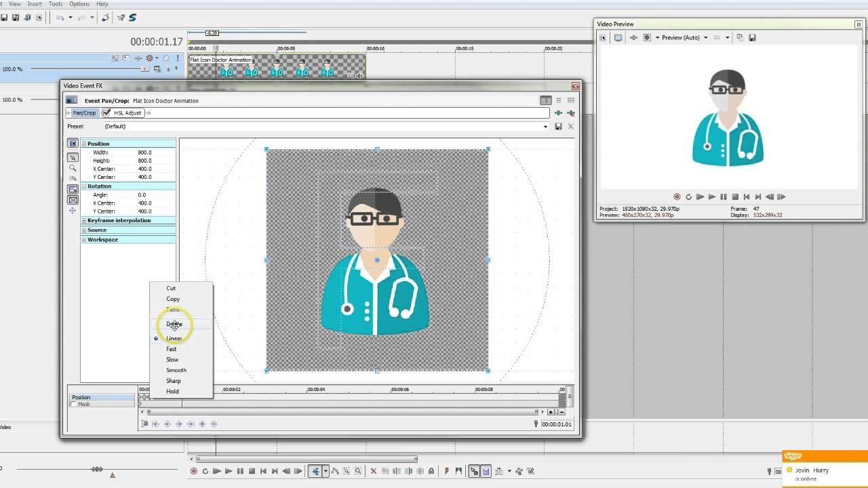Choose Copy from the context menu

click(x=173, y=299)
